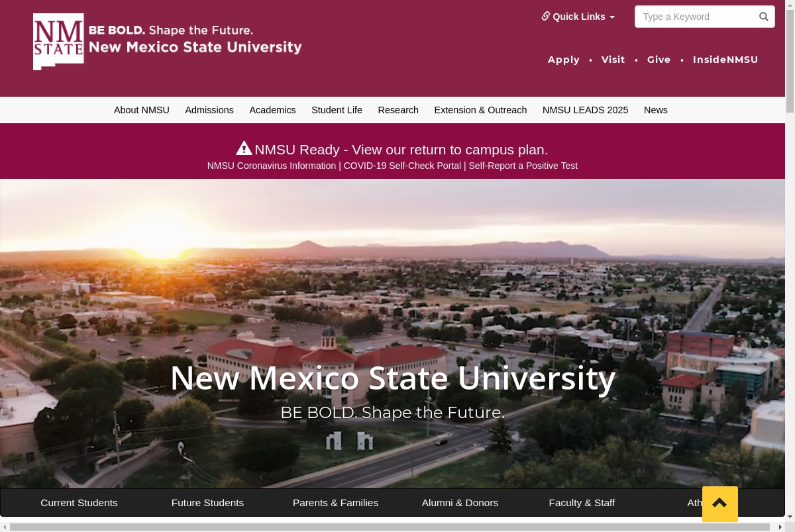This screenshot has height=532, width=795.
Task: Expand the Quick Links dropdown
Action: [578, 17]
